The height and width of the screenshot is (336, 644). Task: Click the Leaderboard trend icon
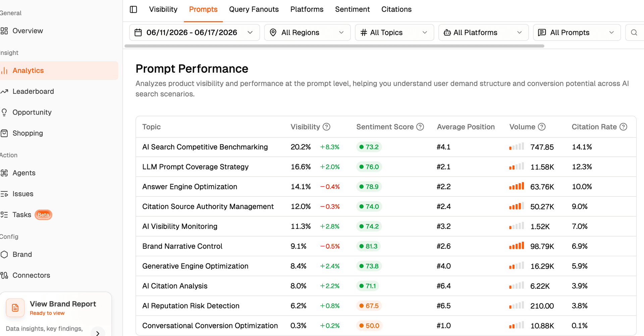[4, 91]
